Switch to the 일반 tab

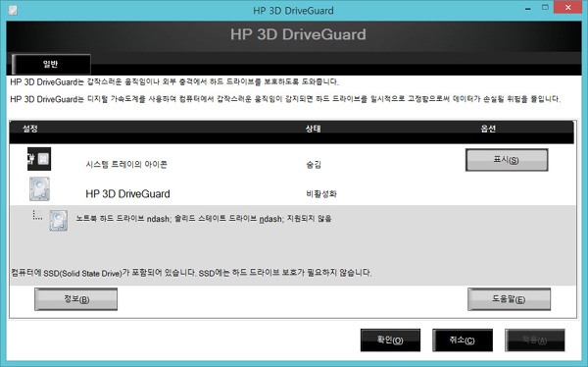pyautogui.click(x=51, y=64)
